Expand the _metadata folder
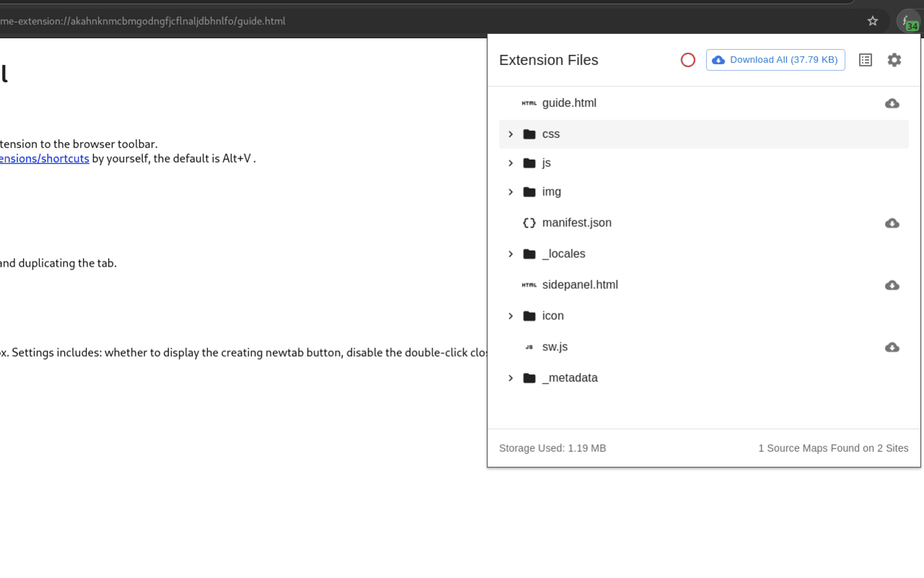Viewport: 924px width, 578px height. pyautogui.click(x=511, y=379)
